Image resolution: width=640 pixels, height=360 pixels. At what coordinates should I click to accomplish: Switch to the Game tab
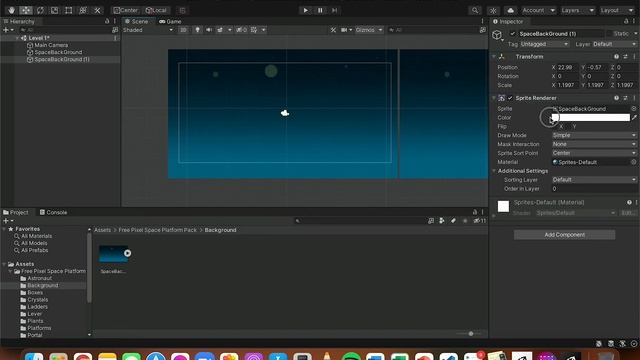(x=170, y=21)
